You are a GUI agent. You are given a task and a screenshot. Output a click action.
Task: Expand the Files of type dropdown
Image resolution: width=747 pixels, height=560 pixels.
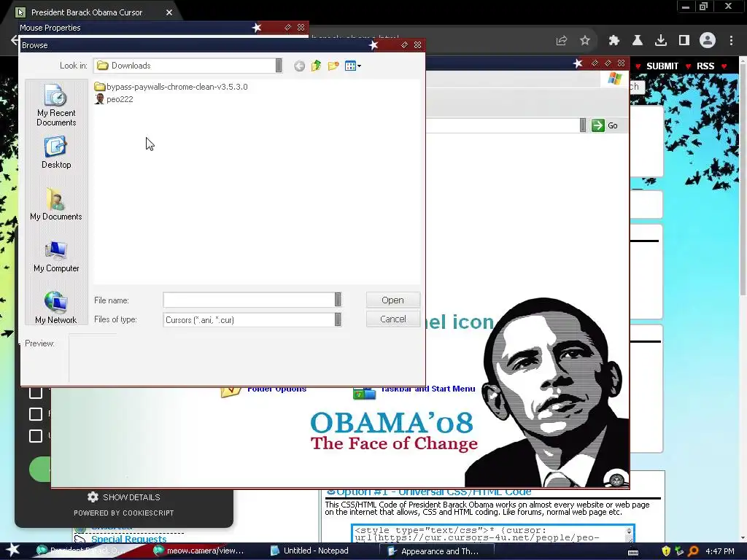tap(338, 319)
